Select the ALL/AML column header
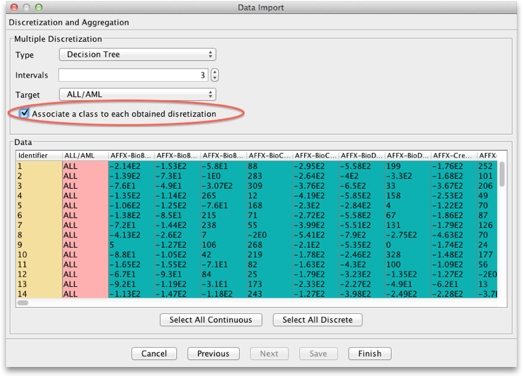This screenshot has width=523, height=378. (85, 155)
